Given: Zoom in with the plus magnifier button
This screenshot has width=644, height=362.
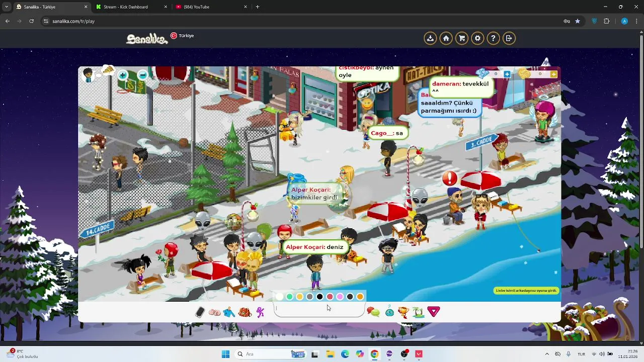Looking at the screenshot, I should [x=123, y=75].
